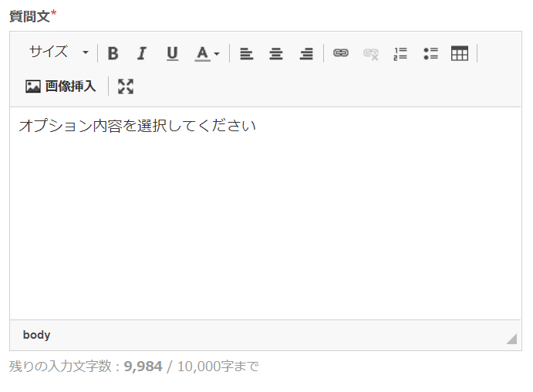This screenshot has height=392, width=533.
Task: Center align the text
Action: [276, 53]
